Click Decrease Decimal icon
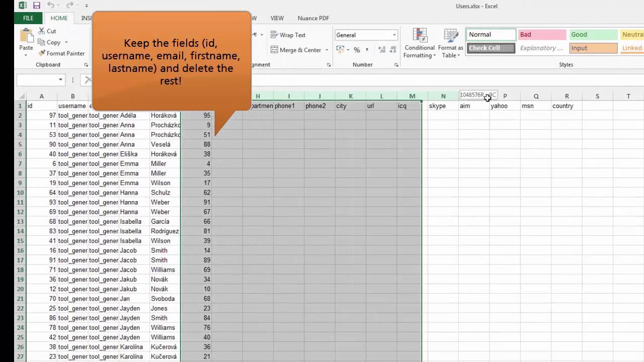The width and height of the screenshot is (644, 362). 392,50
